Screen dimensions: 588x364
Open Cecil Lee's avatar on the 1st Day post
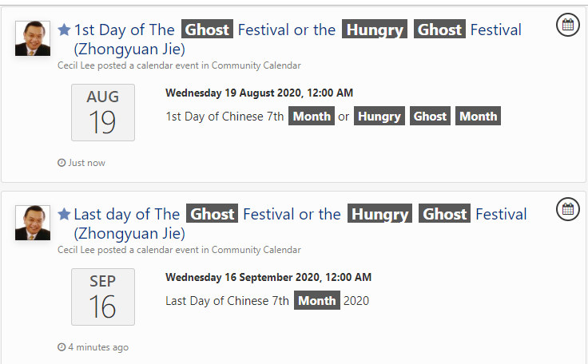33,38
